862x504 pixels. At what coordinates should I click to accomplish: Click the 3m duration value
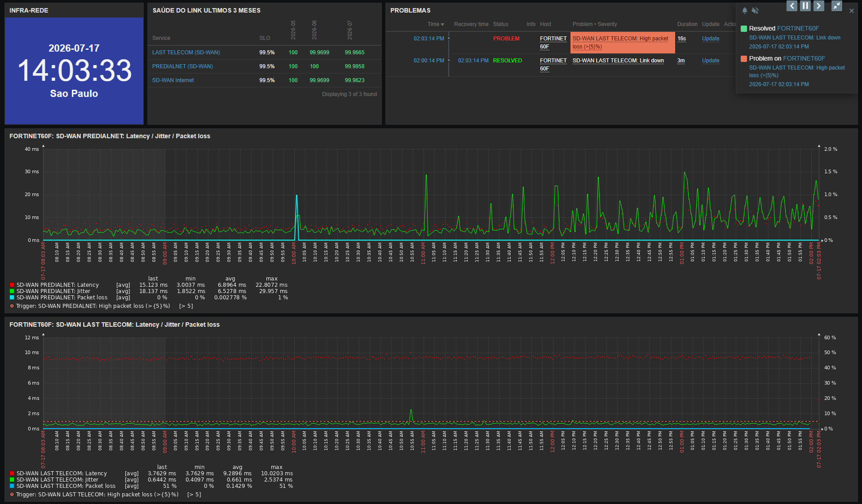pyautogui.click(x=681, y=61)
